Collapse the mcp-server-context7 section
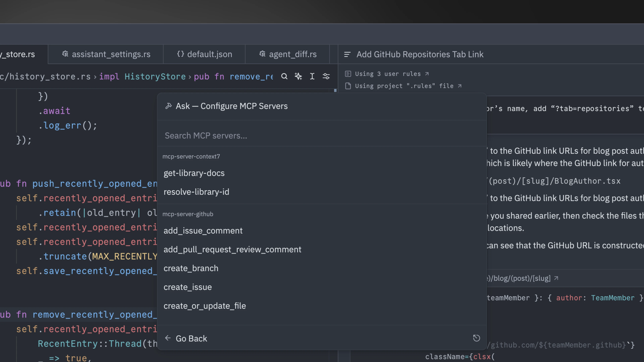Image resolution: width=644 pixels, height=362 pixels. pyautogui.click(x=191, y=156)
